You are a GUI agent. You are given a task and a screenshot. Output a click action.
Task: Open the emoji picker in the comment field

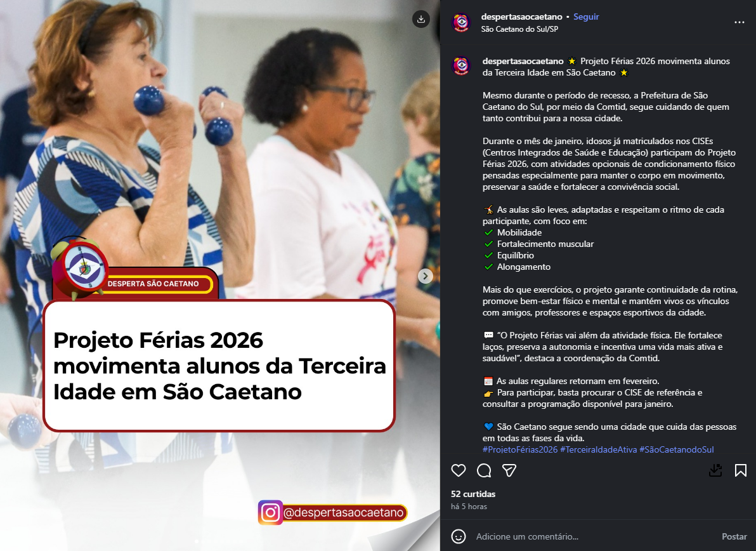(x=459, y=536)
